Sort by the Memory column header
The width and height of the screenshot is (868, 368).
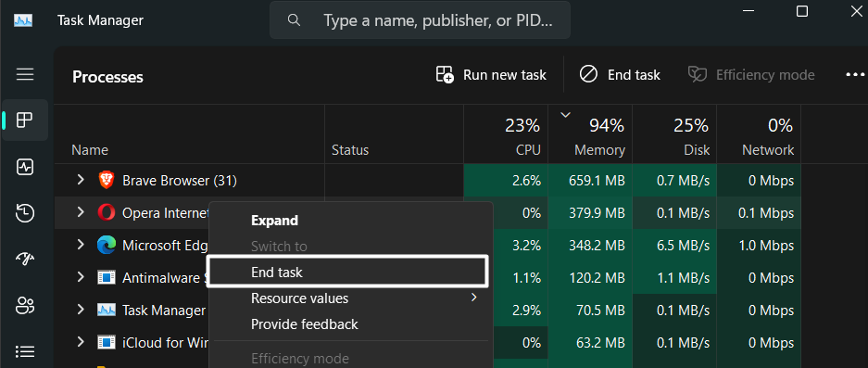(590, 133)
